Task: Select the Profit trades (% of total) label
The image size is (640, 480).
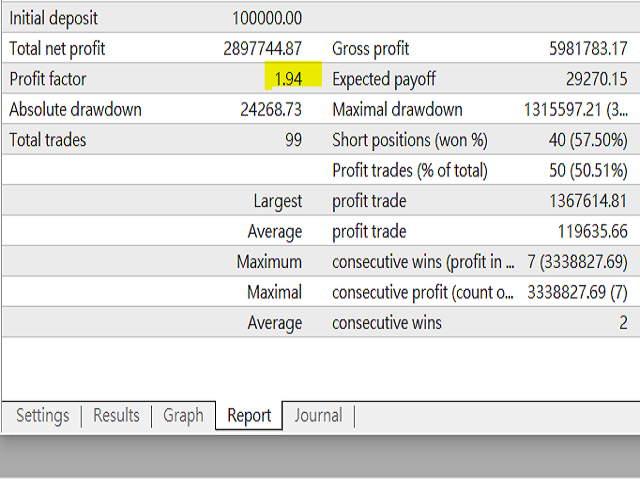Action: click(x=410, y=170)
